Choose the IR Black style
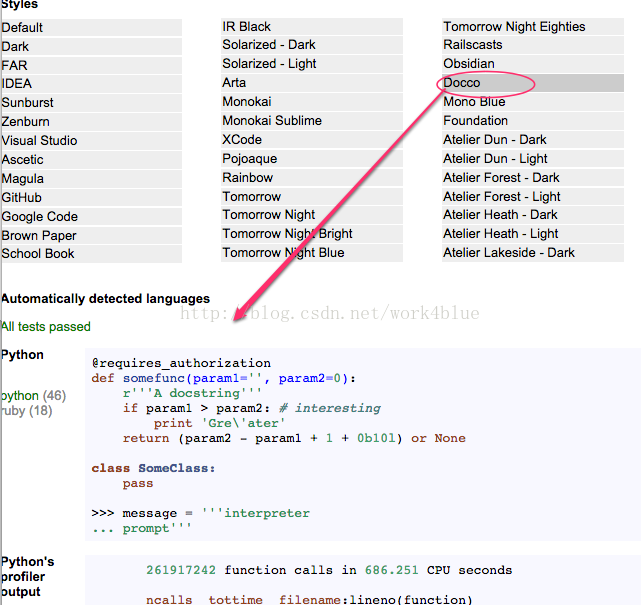Viewport: 641px width, 605px height. (x=312, y=27)
